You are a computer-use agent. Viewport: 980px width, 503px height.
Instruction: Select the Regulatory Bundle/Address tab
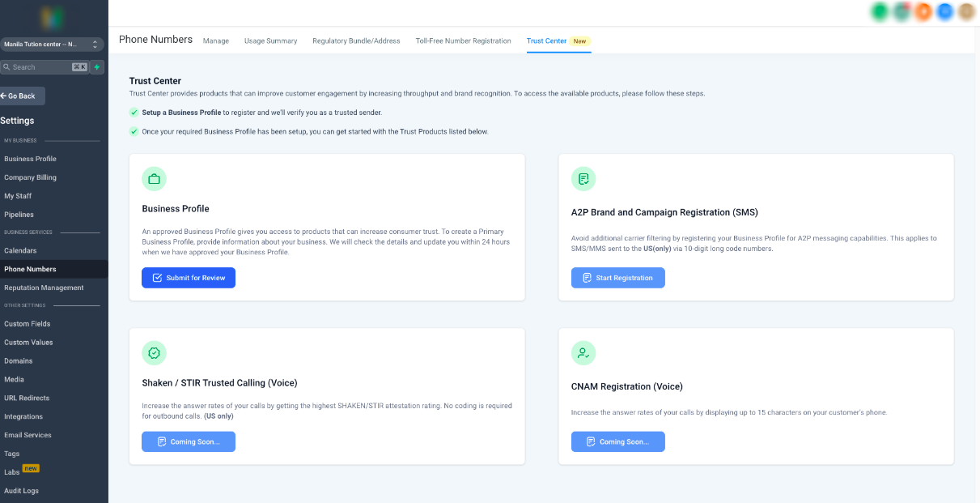(x=356, y=40)
